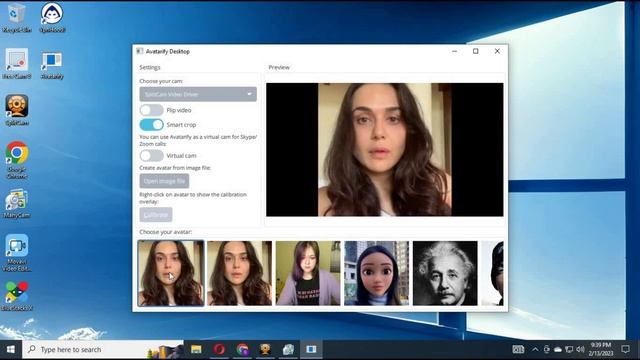The width and height of the screenshot is (640, 360).
Task: Select the second woman avatar thumbnail
Action: tap(239, 273)
